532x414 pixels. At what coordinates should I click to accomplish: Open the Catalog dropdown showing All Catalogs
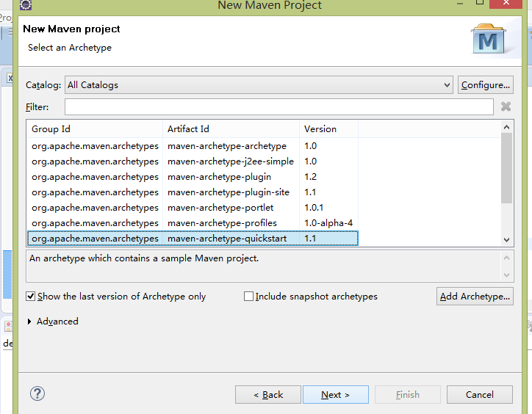259,84
